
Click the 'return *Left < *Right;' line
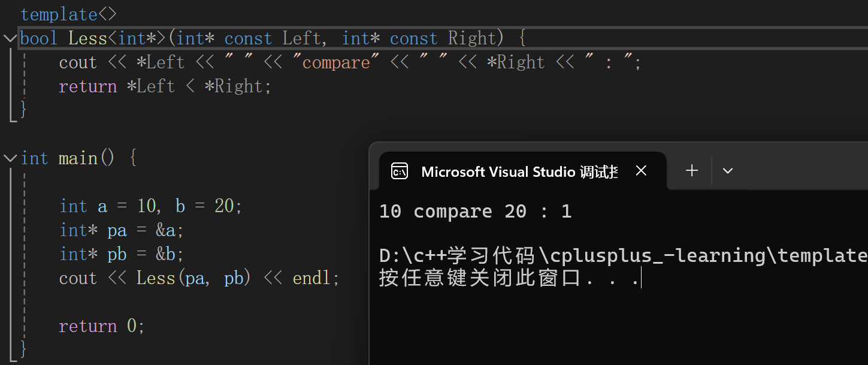tap(165, 86)
